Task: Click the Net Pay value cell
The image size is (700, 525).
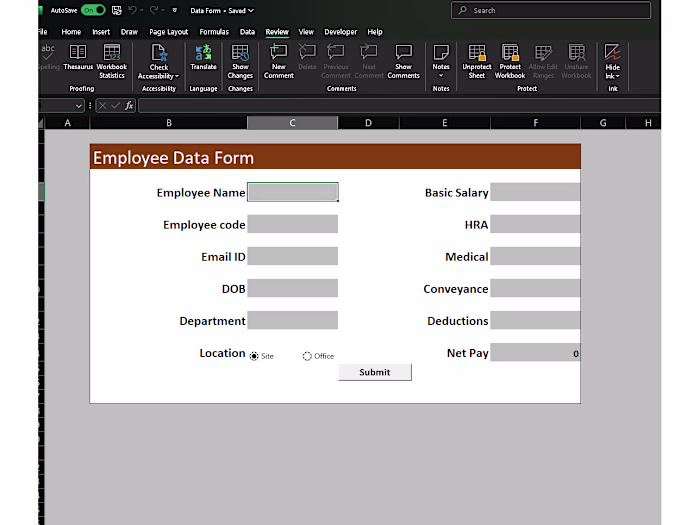Action: (535, 352)
